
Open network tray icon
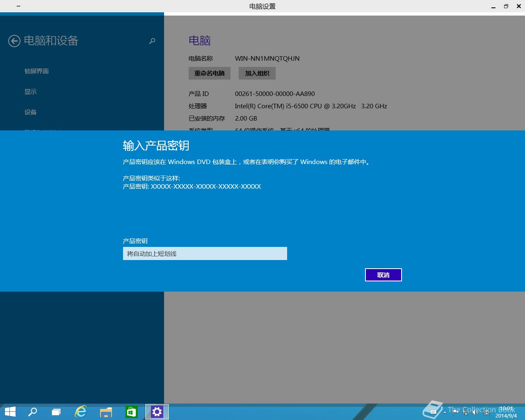pos(466,412)
